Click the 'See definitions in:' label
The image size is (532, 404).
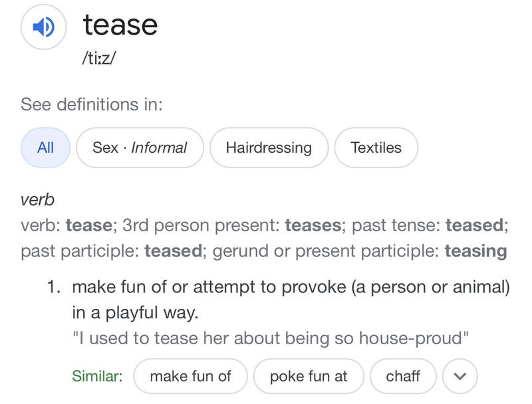click(92, 104)
